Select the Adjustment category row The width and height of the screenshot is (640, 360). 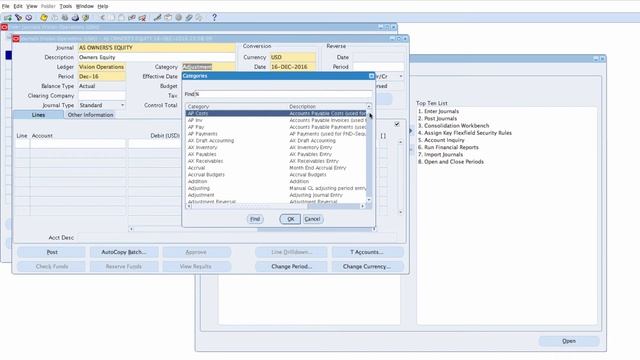pos(276,195)
